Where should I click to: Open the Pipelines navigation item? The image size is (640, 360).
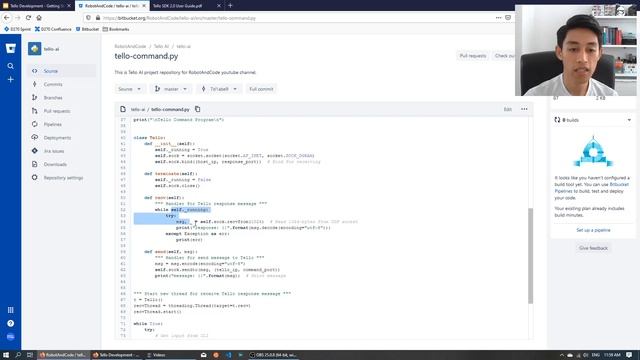(x=62, y=124)
